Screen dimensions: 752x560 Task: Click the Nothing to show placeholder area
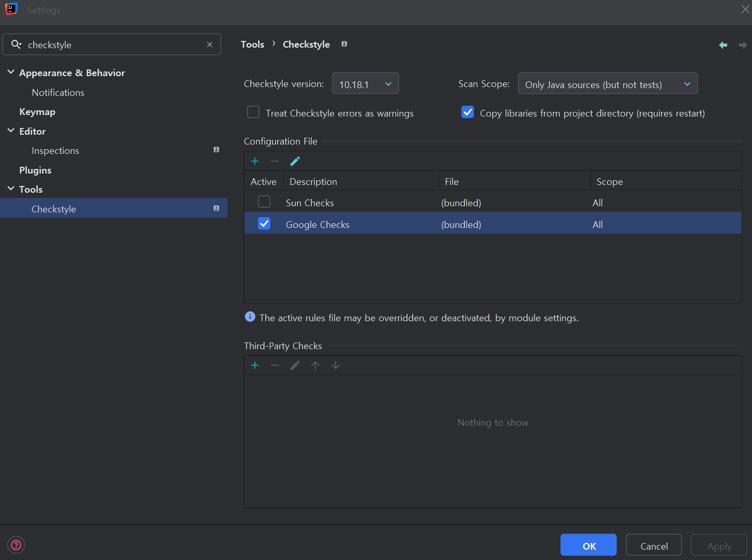(493, 423)
